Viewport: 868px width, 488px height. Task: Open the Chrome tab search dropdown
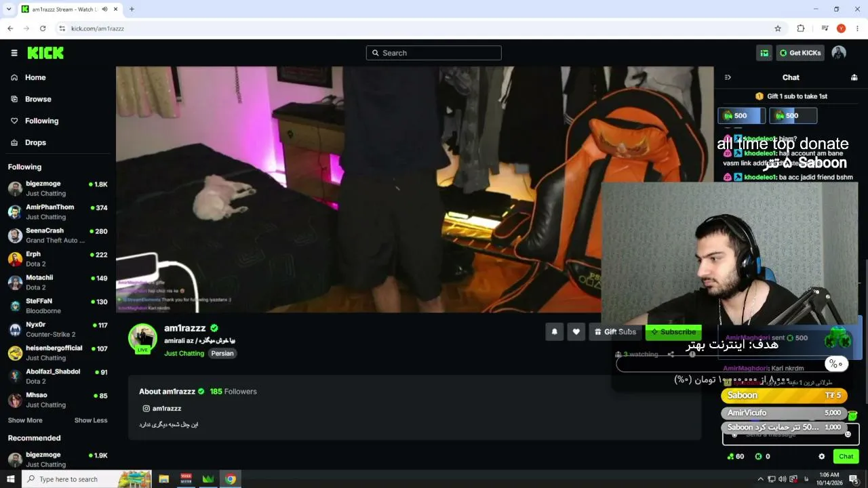pyautogui.click(x=9, y=9)
